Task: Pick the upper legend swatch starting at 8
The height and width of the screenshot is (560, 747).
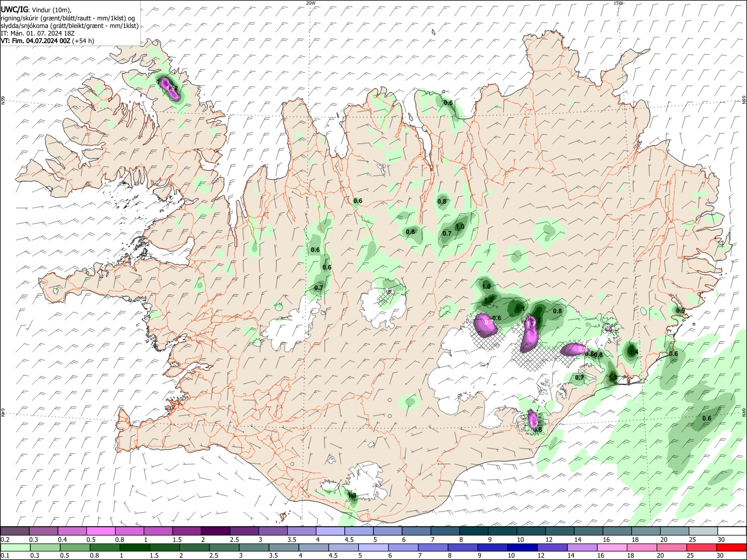Action: tap(473, 531)
